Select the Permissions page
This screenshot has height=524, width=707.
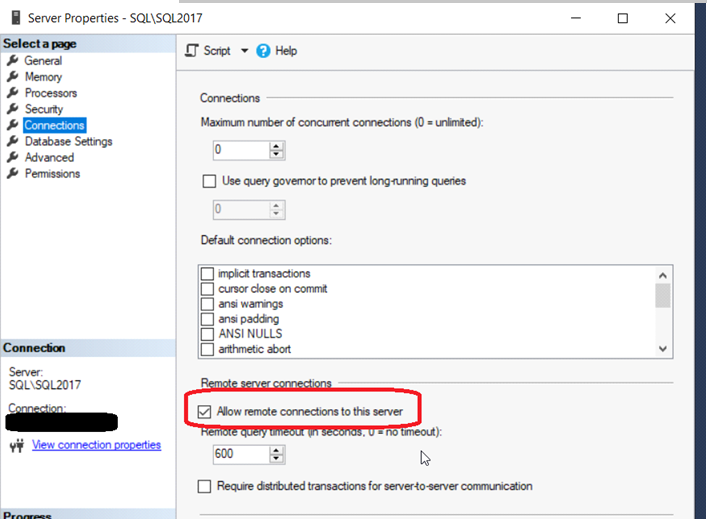pyautogui.click(x=52, y=173)
